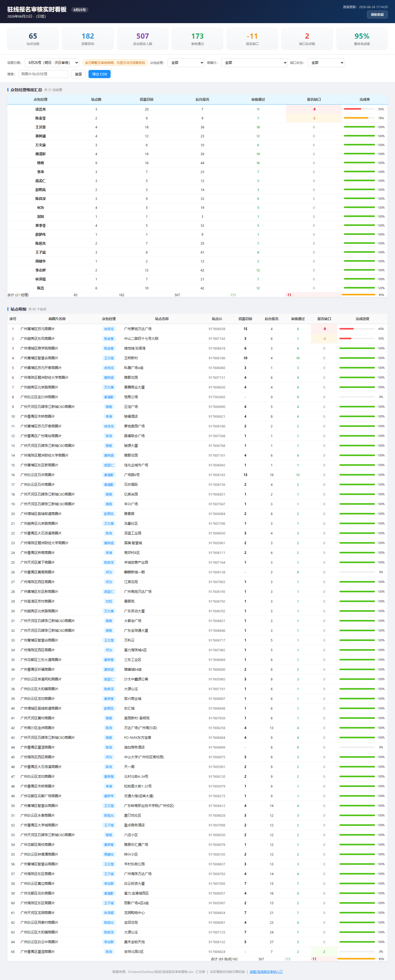This screenshot has height=980, width=395.
Task: Click the 序号 column header
Action: 13,319
